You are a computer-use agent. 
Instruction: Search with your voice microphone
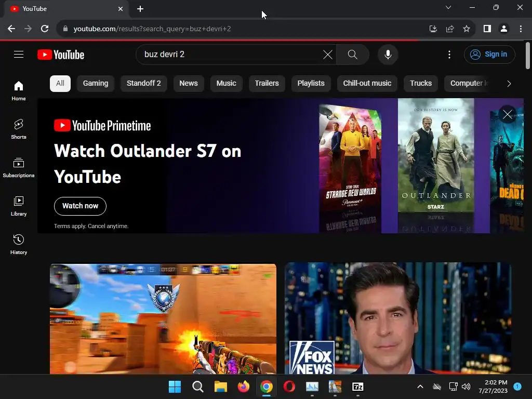point(388,54)
